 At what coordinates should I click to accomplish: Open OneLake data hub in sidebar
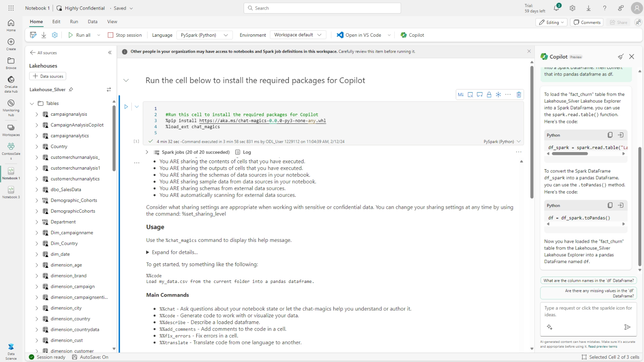point(11,84)
